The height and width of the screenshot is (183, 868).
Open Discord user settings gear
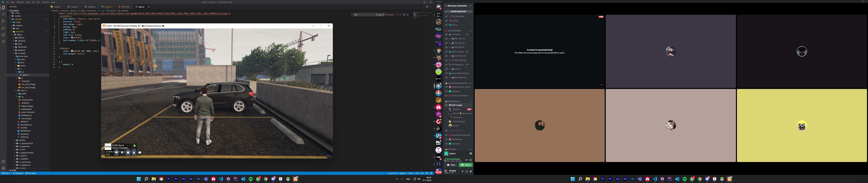[x=471, y=171]
